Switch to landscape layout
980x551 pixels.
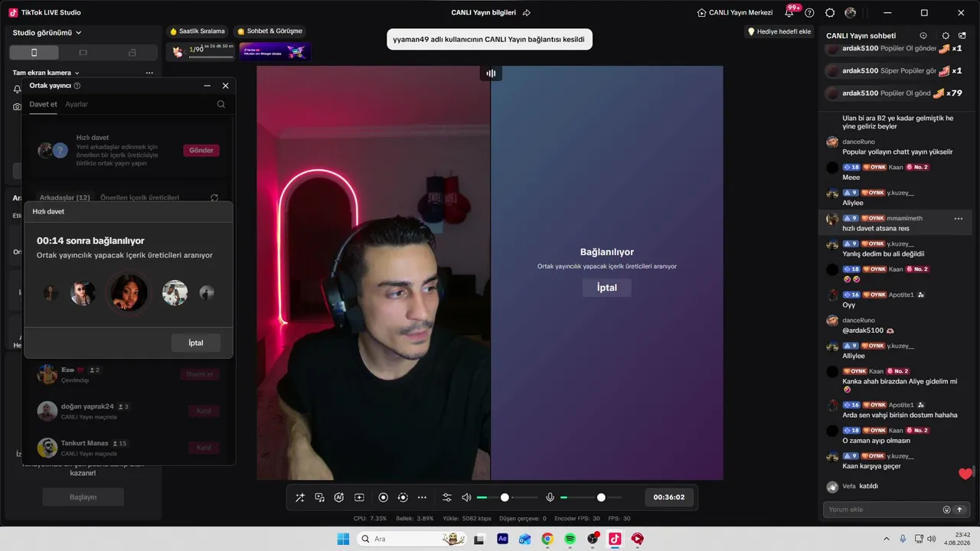(83, 52)
